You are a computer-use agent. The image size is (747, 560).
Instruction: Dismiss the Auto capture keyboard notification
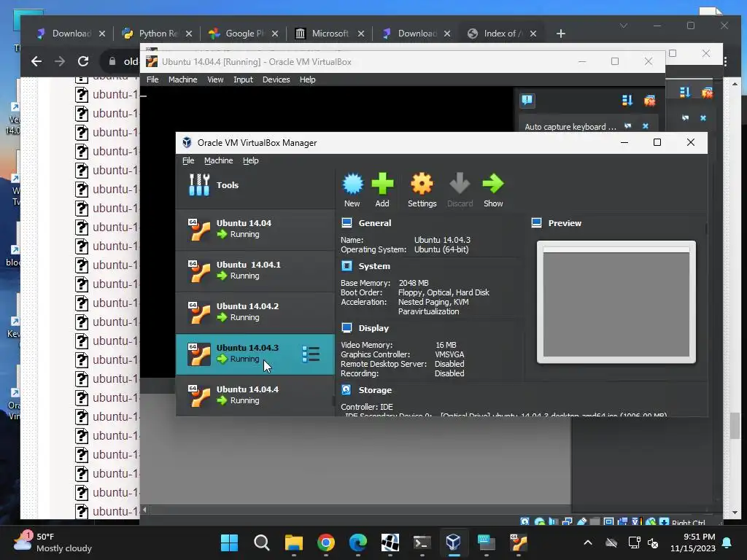point(646,126)
